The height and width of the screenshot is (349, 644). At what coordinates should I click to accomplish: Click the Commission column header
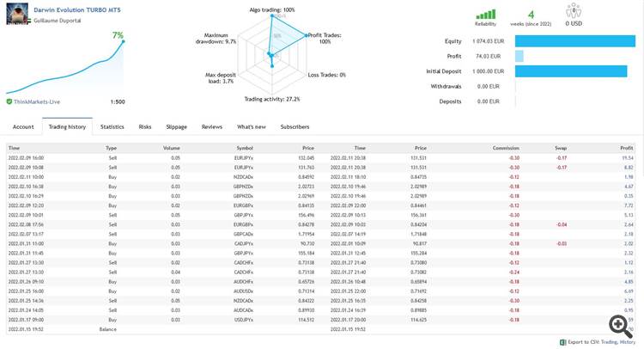(x=506, y=148)
